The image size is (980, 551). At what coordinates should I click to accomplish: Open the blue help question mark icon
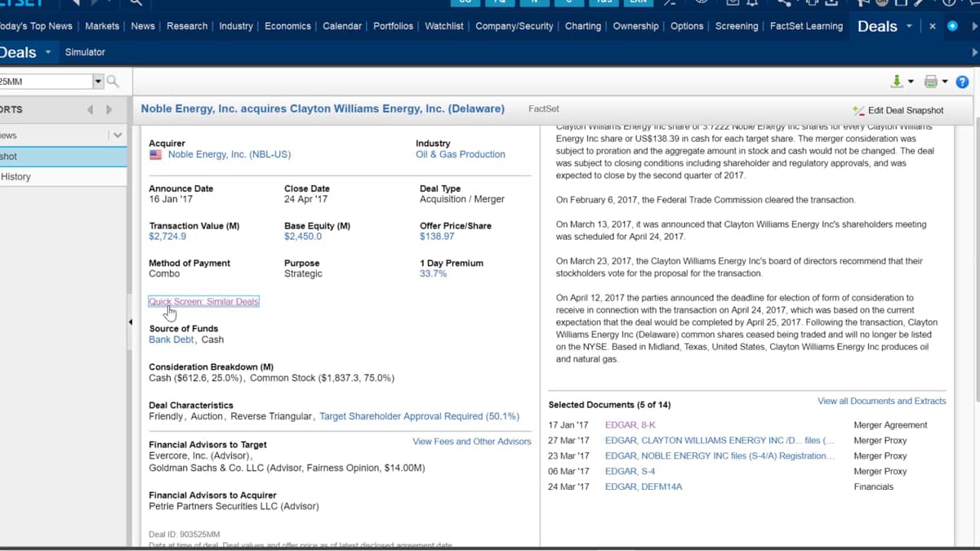tap(962, 82)
